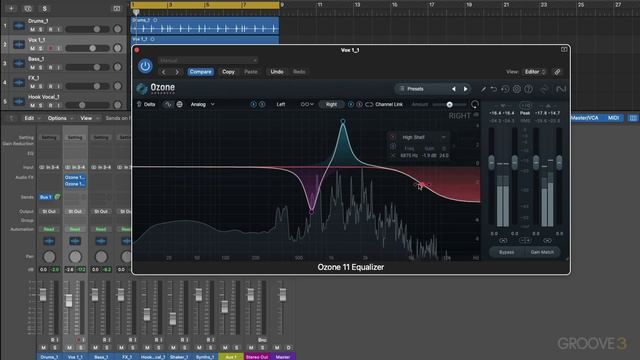
Task: Click the Channel Link icon
Action: [369, 104]
